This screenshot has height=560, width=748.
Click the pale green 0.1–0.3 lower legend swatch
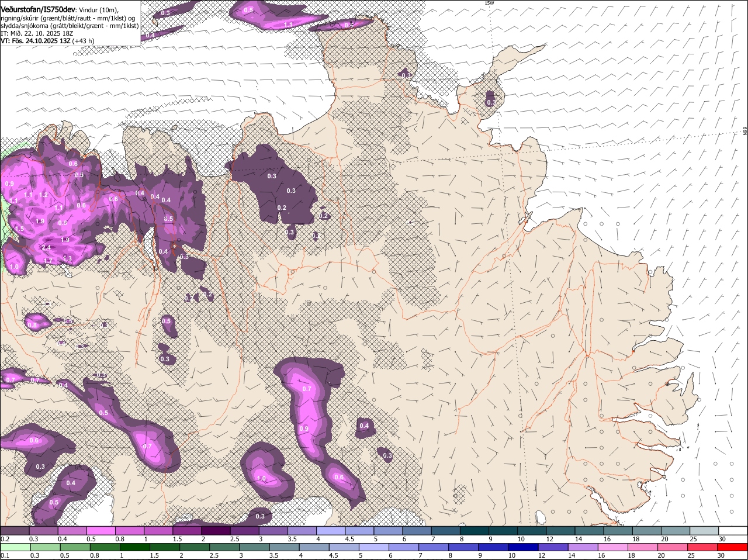pos(15,547)
